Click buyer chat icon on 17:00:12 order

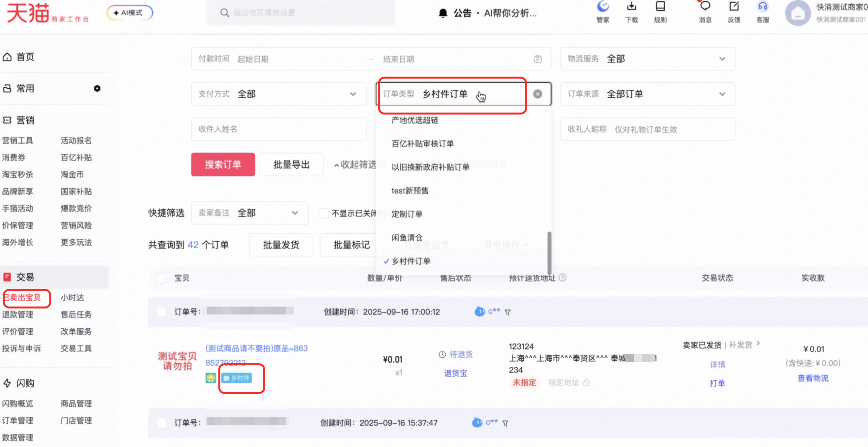click(x=479, y=312)
